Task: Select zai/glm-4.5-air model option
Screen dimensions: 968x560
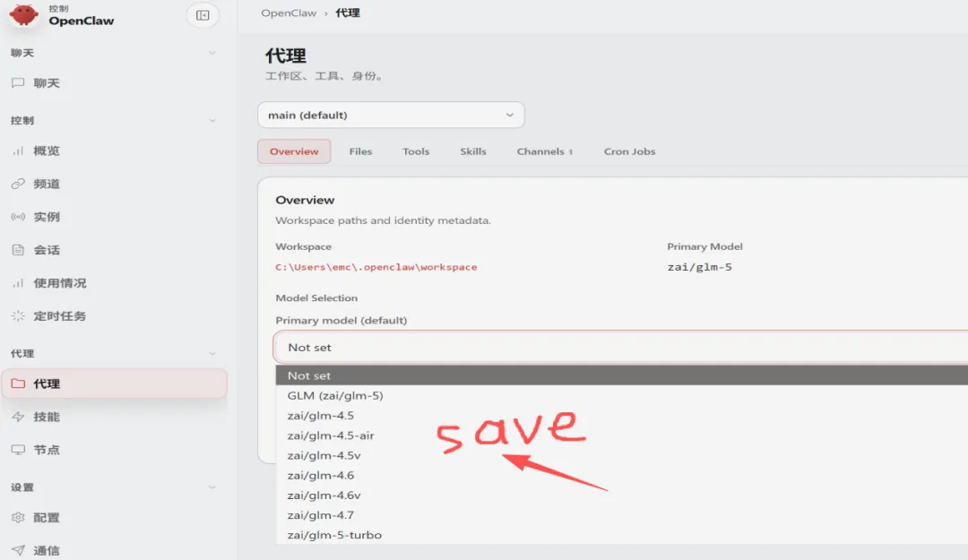Action: (x=622, y=435)
